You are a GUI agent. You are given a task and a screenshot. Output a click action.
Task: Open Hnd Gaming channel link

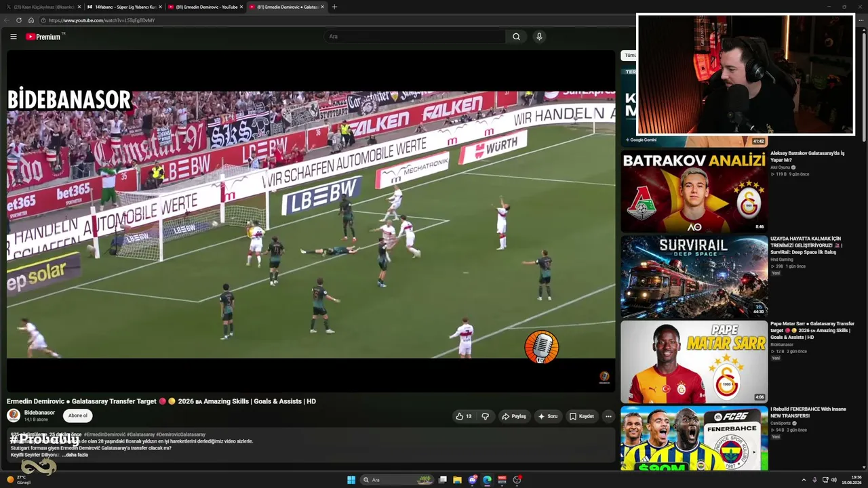pos(781,260)
